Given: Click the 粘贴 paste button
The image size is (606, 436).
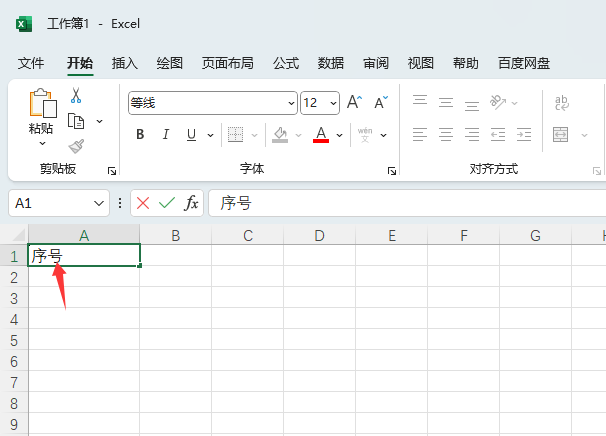Looking at the screenshot, I should pos(42,118).
